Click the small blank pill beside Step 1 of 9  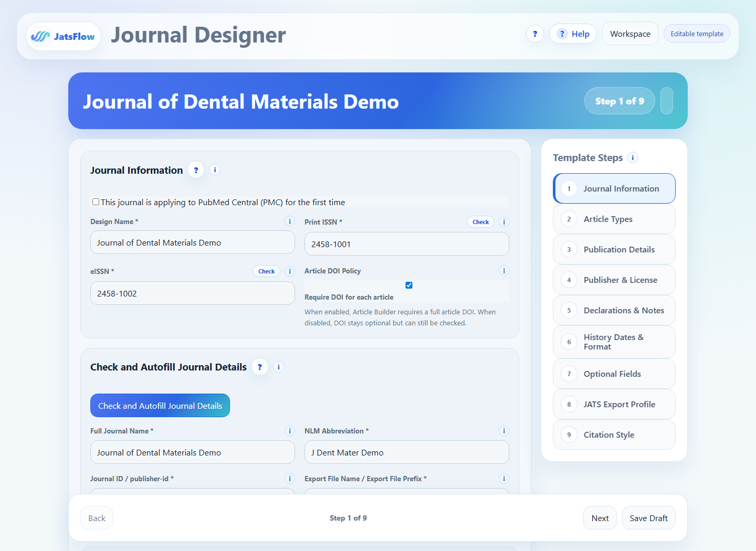point(667,101)
